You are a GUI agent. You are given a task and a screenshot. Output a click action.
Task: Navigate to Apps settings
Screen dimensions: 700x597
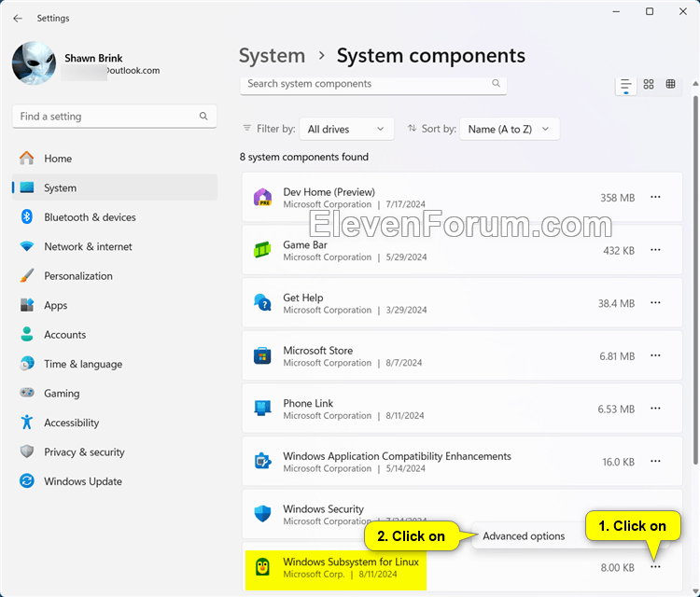(x=114, y=305)
